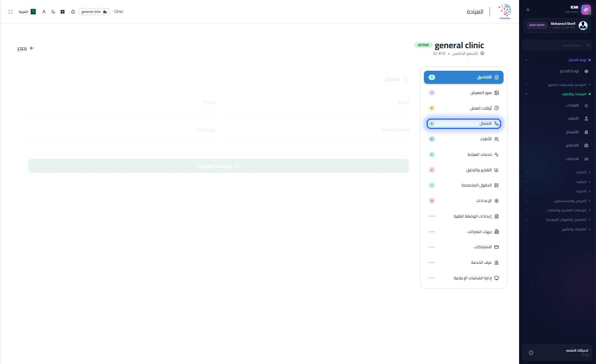Open notifications bell icon
Image resolution: width=596 pixels, height=364 pixels.
point(73,12)
